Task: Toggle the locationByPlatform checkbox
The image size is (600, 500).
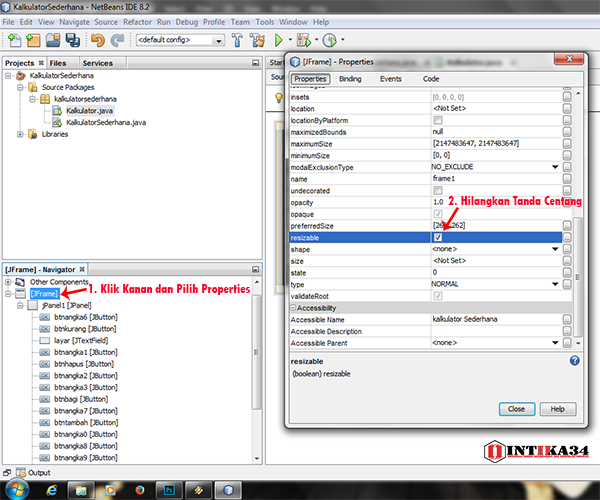Action: 438,120
